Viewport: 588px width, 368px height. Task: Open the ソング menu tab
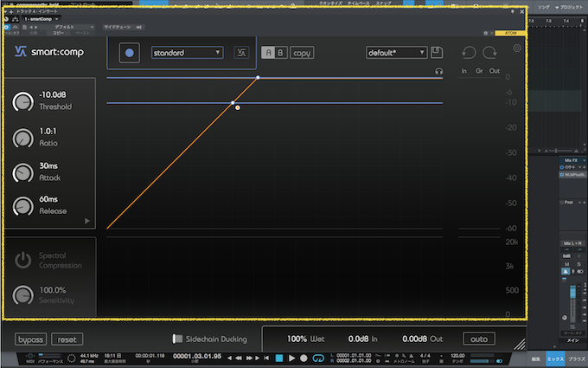tap(543, 7)
